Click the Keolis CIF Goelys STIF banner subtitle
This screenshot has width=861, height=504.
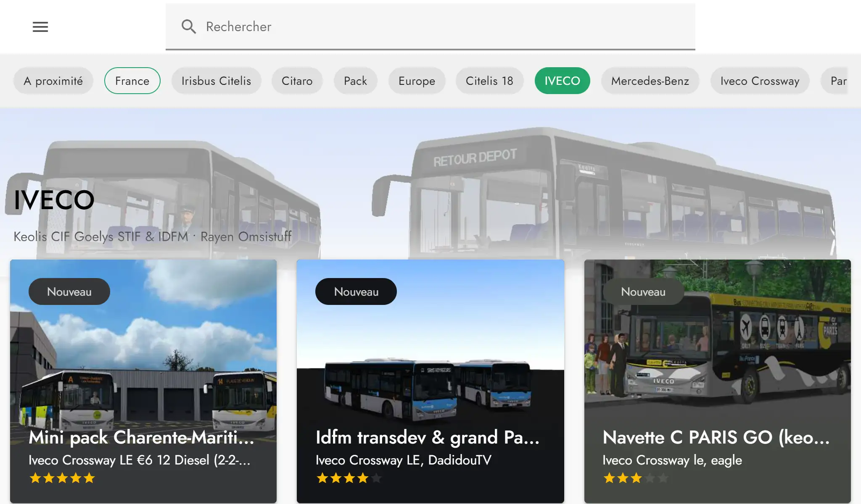click(152, 236)
